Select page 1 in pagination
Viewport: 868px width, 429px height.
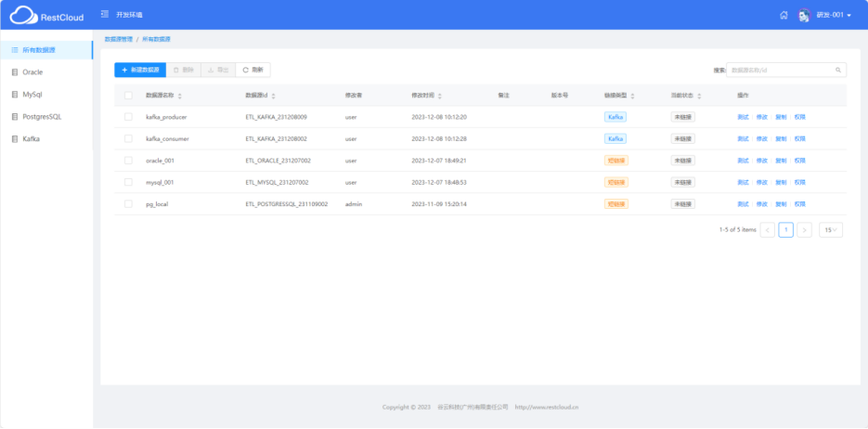(x=785, y=229)
